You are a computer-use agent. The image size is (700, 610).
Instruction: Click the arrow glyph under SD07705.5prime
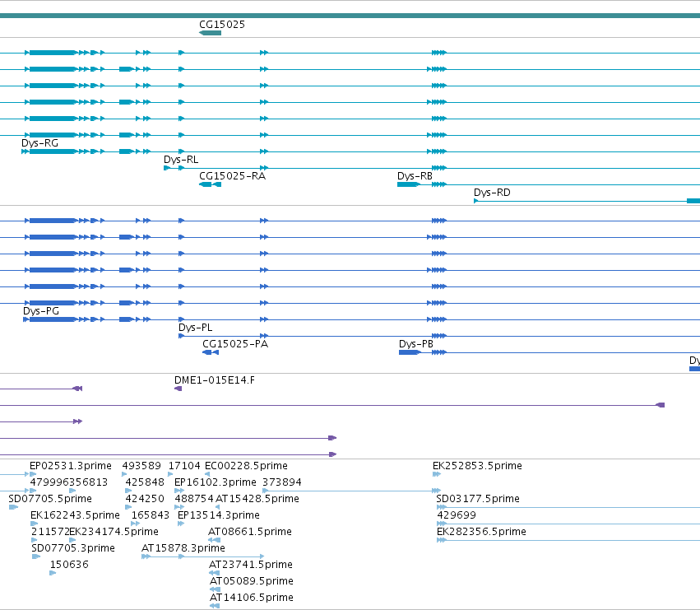point(13,507)
